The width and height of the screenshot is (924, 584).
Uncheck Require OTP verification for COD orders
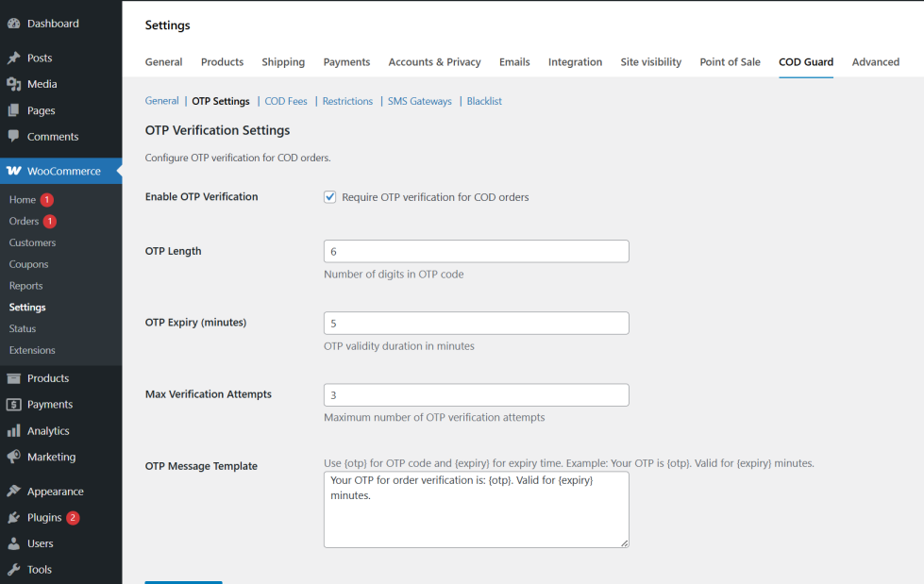329,196
